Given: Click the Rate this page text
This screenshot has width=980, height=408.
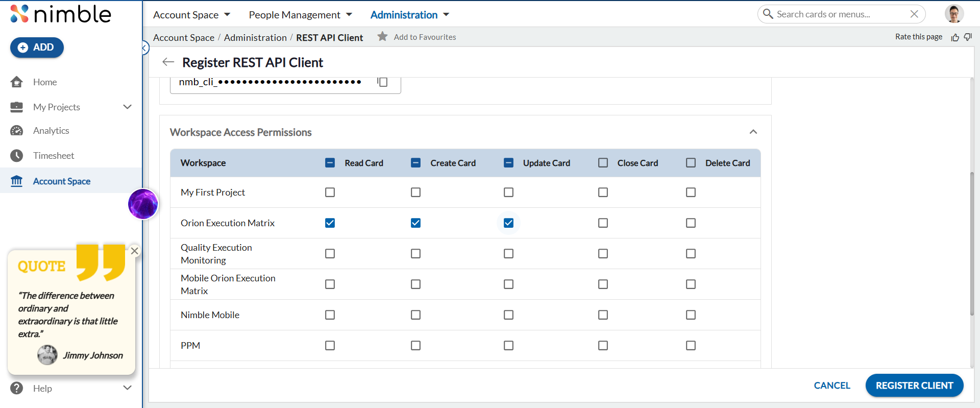Looking at the screenshot, I should click(919, 37).
